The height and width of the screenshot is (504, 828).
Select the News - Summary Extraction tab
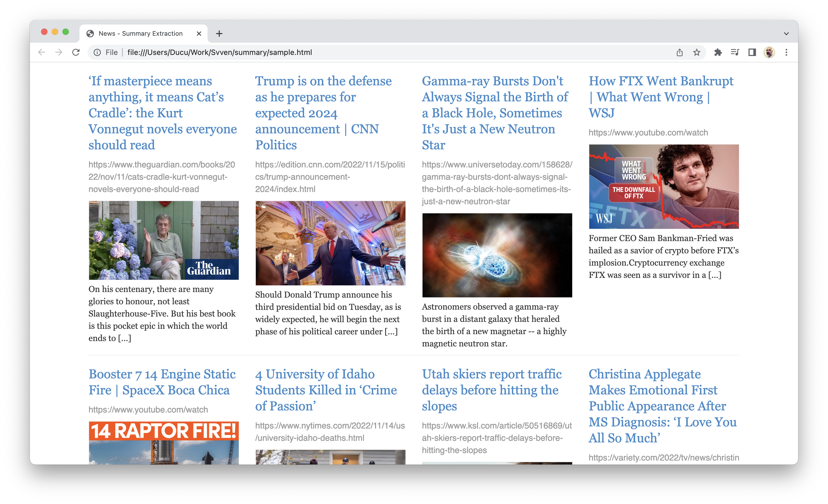(x=141, y=34)
